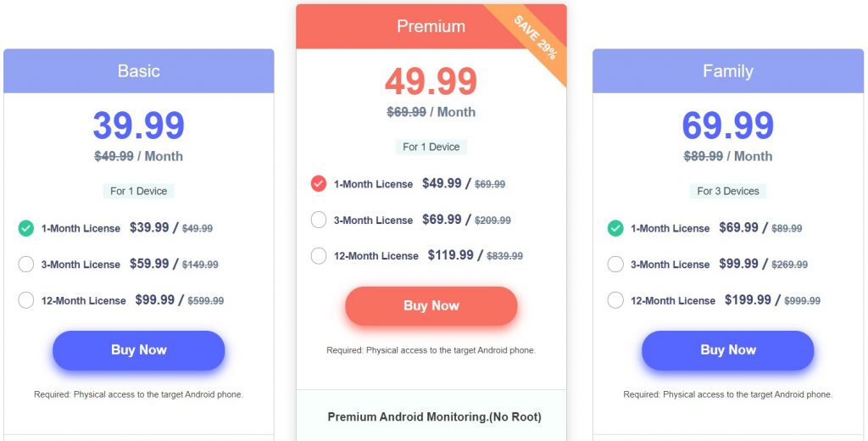The image size is (868, 441).
Task: Click the large 39.99 Basic price
Action: point(138,126)
